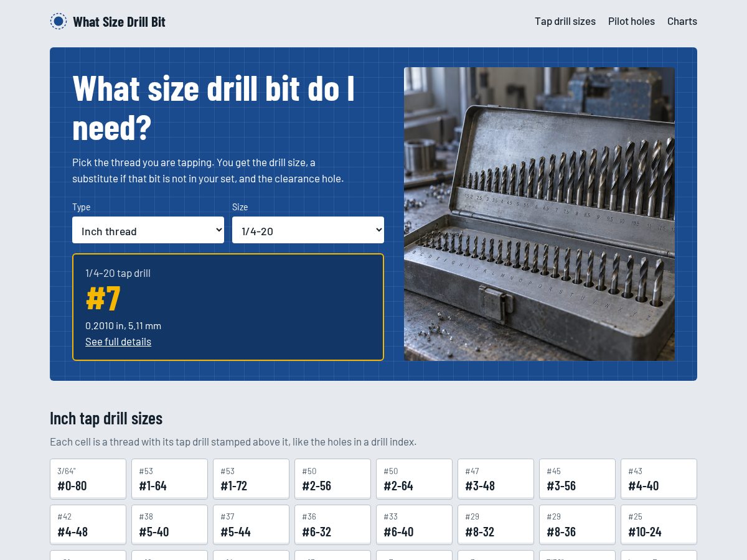Viewport: 747px width, 560px height.
Task: Choose the #6-32 thread cell
Action: click(332, 525)
